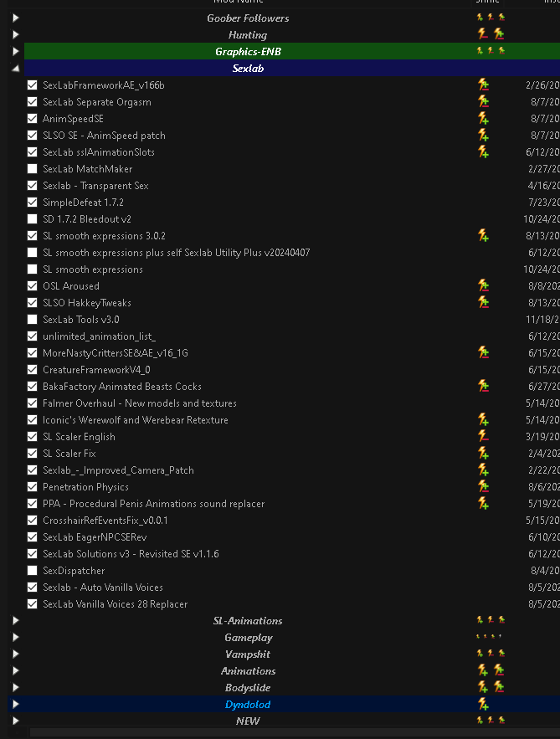The width and height of the screenshot is (560, 739).
Task: Click conflict icon for Iconic's Werewolf and Werebear Retexture
Action: pyautogui.click(x=483, y=419)
